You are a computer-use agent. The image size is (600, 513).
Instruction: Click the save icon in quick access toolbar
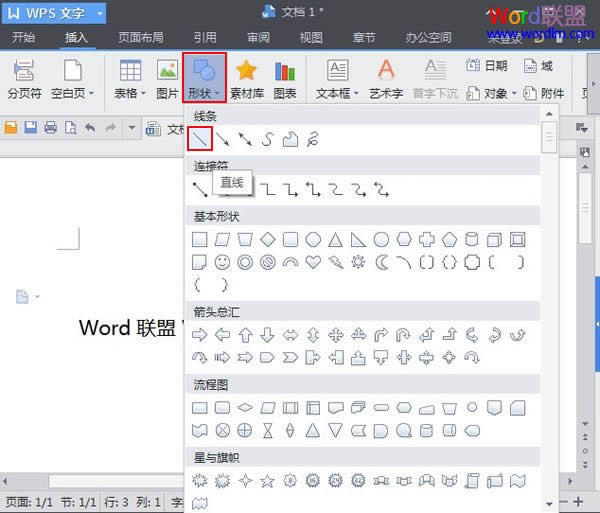(x=30, y=128)
